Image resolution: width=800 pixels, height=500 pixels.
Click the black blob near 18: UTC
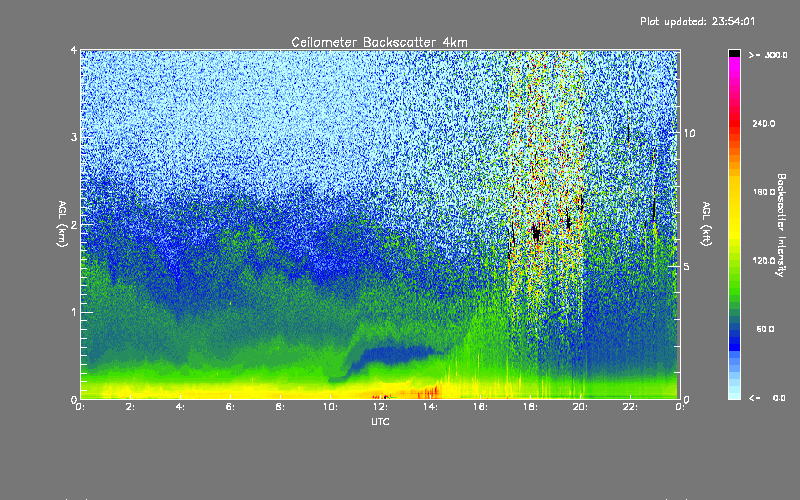coord(536,233)
